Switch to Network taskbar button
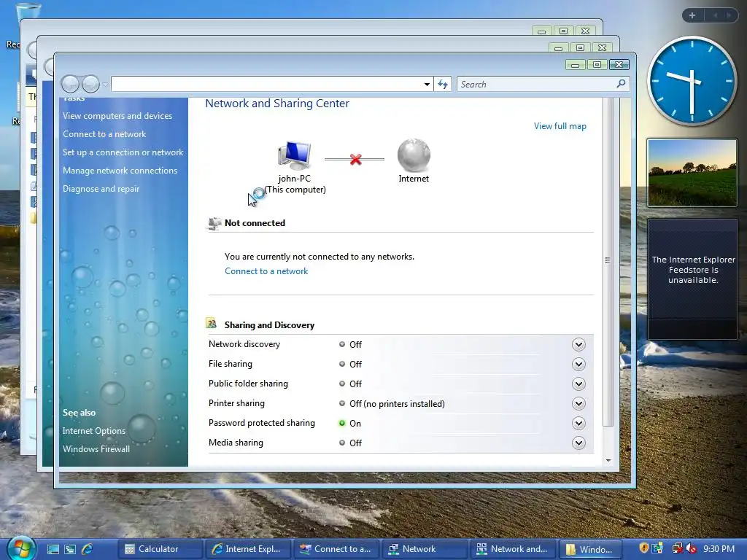The height and width of the screenshot is (560, 747). tap(425, 549)
